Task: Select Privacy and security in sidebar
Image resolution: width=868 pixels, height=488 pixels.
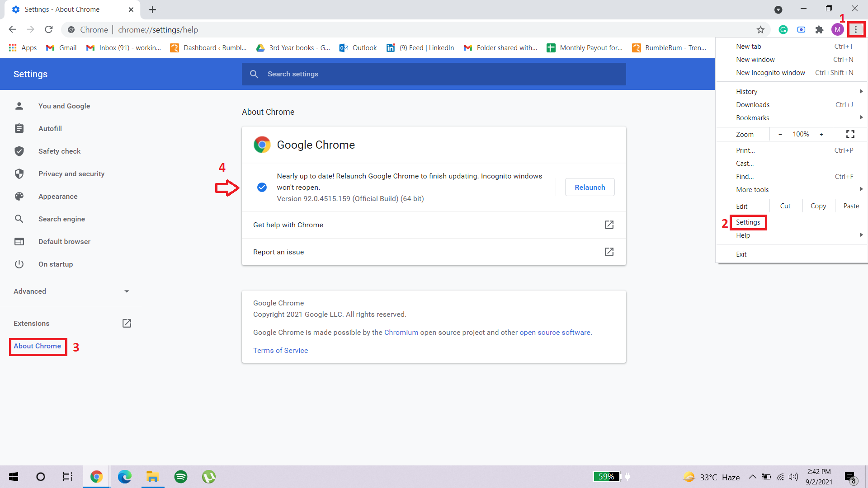Action: (x=72, y=174)
